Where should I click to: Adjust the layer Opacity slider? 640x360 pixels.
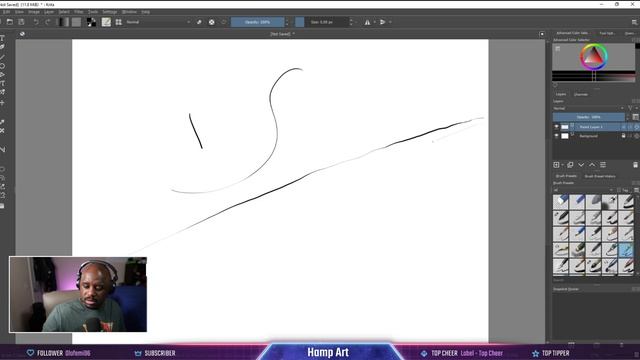click(589, 117)
